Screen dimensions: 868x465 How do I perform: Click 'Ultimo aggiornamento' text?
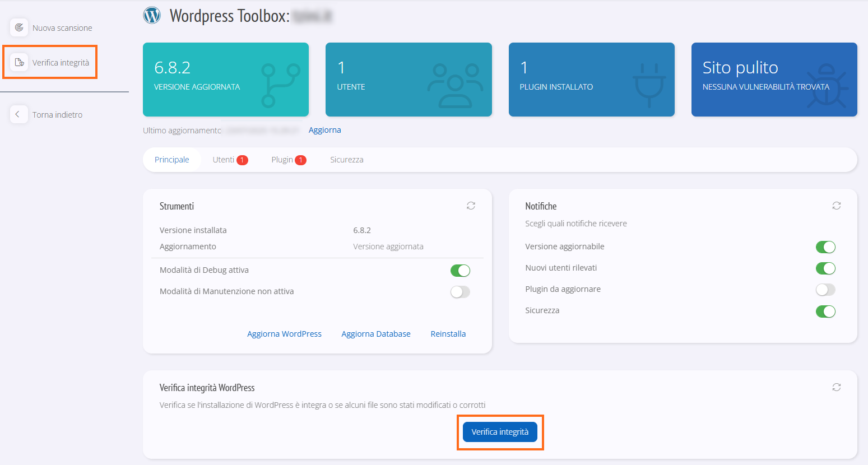182,131
